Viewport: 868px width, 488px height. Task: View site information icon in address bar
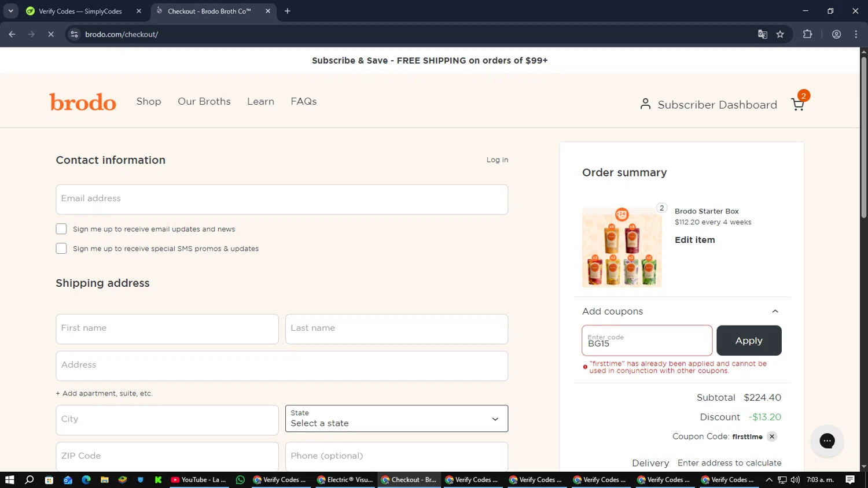pyautogui.click(x=74, y=34)
